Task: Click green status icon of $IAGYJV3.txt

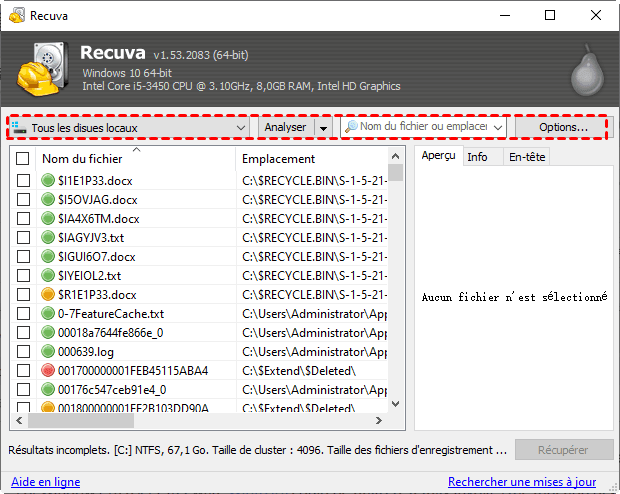Action: pos(48,237)
